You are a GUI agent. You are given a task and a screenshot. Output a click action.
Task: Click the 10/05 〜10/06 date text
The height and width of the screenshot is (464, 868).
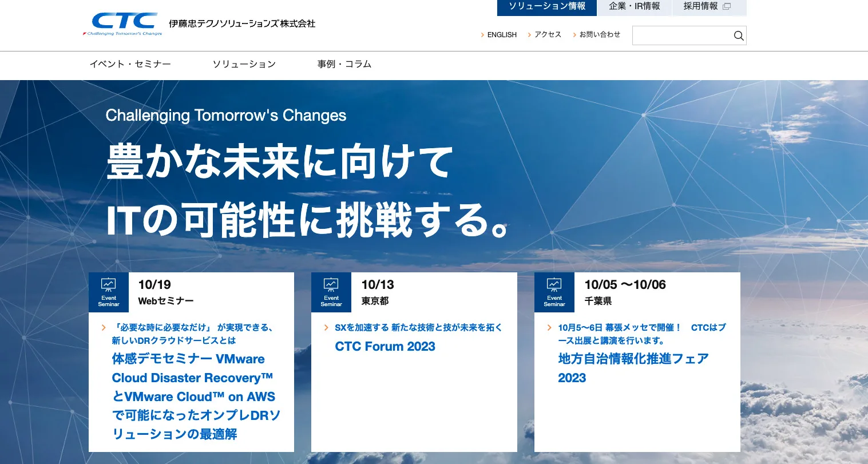(x=625, y=284)
